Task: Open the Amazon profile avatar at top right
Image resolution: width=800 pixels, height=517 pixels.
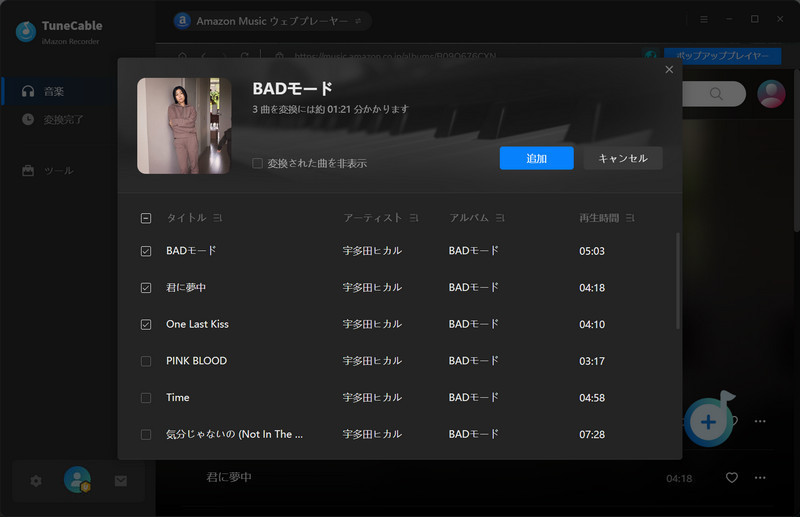Action: [x=771, y=93]
